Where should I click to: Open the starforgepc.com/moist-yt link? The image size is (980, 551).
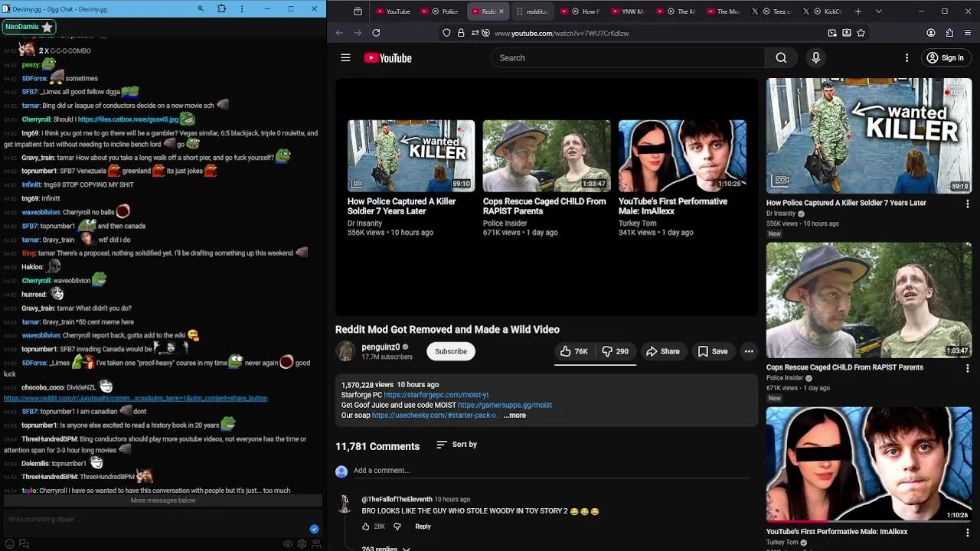click(x=436, y=395)
